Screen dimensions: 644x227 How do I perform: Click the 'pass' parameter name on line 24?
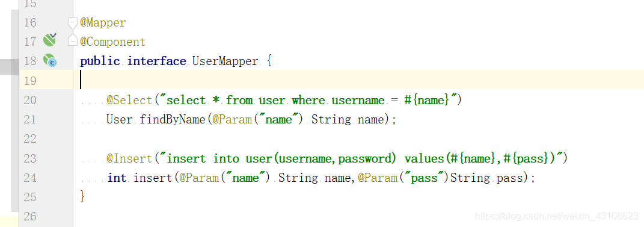click(x=510, y=178)
